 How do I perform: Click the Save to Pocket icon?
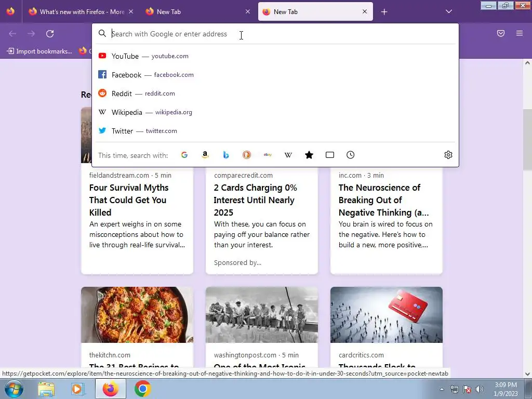point(501,33)
